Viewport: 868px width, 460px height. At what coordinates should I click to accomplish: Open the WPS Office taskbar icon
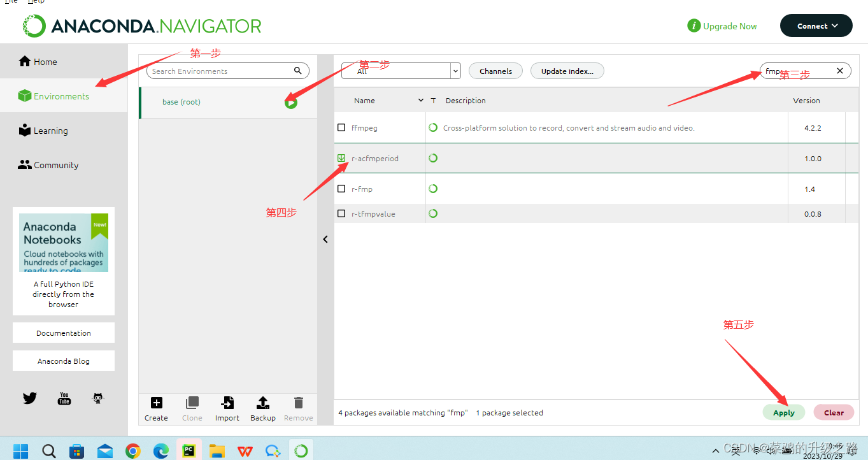[x=245, y=451]
